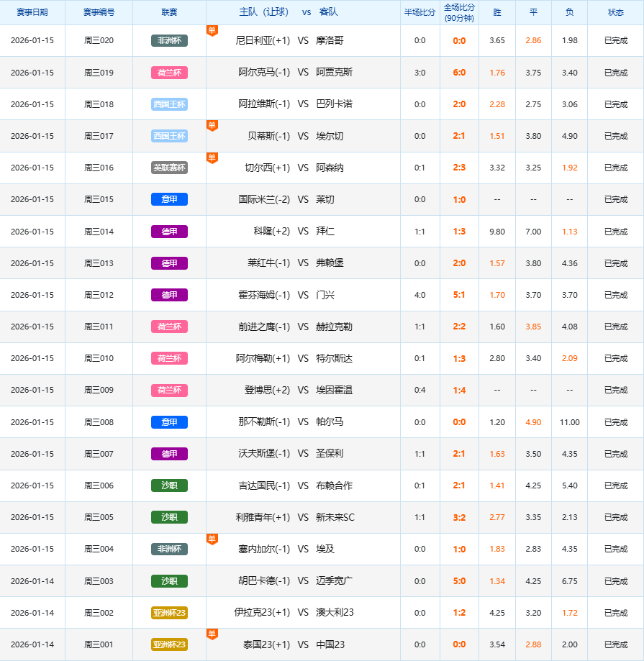The height and width of the screenshot is (661, 644).
Task: Click the 单 badge on the 塞内加尔 match
Action: [x=212, y=539]
